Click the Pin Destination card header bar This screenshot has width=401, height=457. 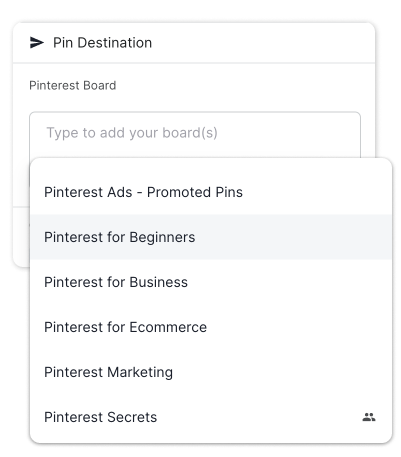pyautogui.click(x=194, y=43)
